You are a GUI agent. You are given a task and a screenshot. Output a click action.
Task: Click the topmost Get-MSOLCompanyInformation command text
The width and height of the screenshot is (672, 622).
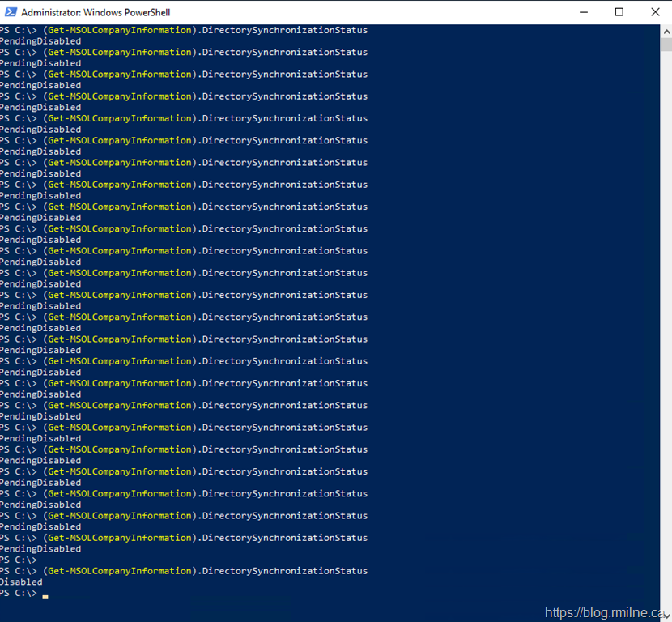point(121,30)
